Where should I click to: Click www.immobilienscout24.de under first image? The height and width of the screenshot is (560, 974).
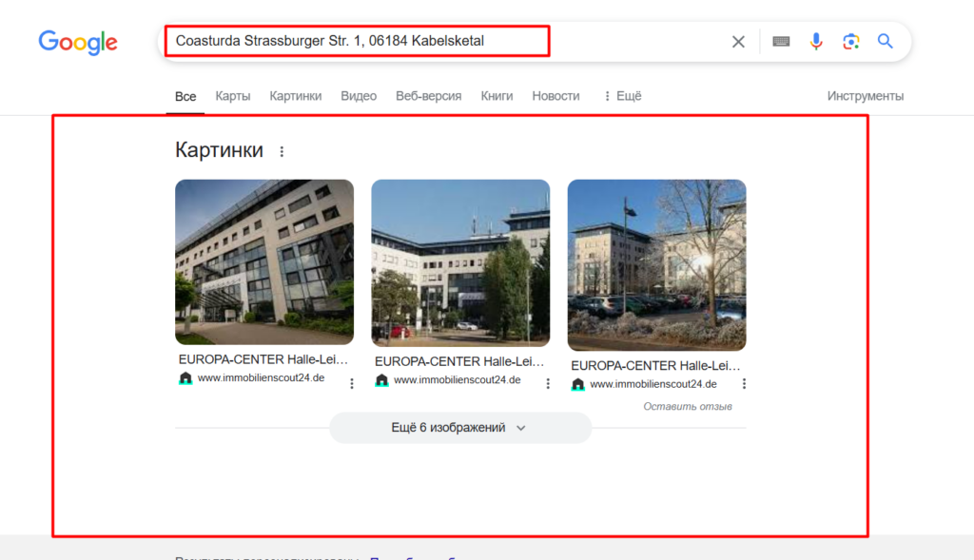tap(261, 378)
